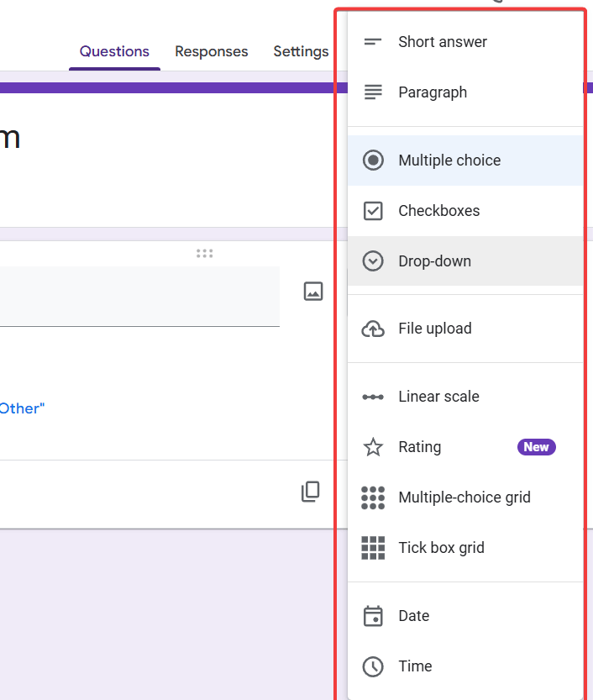
Task: Select the Short answer question type
Action: click(442, 42)
